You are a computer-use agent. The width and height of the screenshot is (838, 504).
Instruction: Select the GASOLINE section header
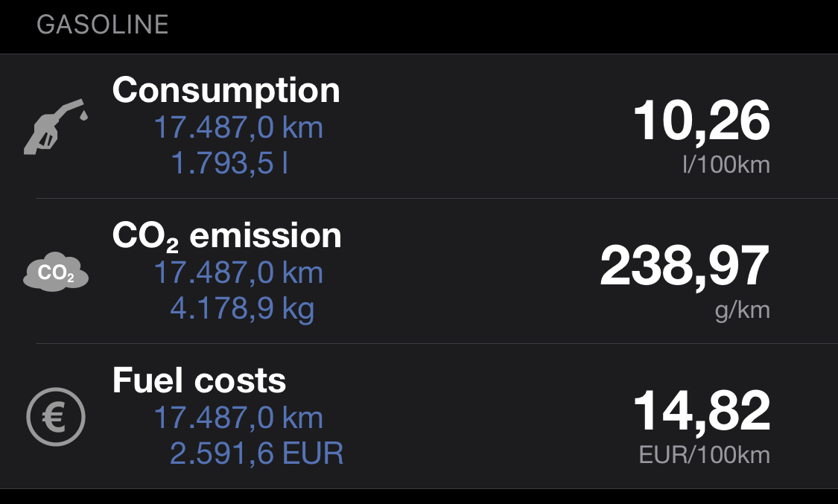click(x=103, y=25)
